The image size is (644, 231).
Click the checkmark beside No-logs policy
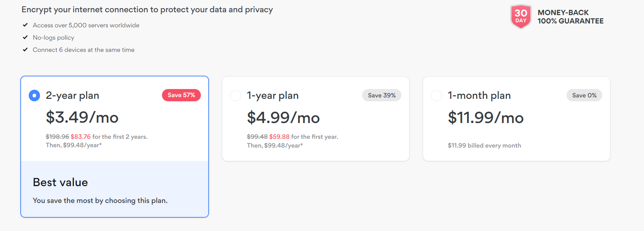25,37
